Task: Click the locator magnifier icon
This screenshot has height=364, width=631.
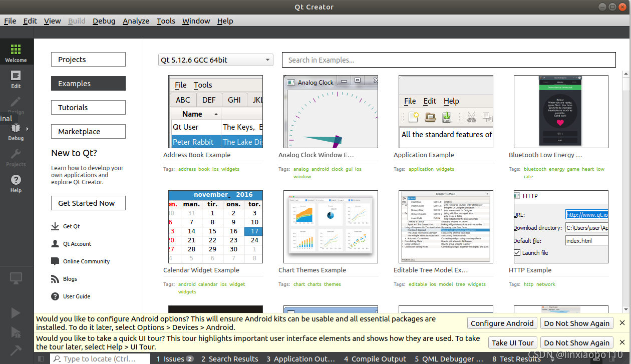Action: coord(57,358)
